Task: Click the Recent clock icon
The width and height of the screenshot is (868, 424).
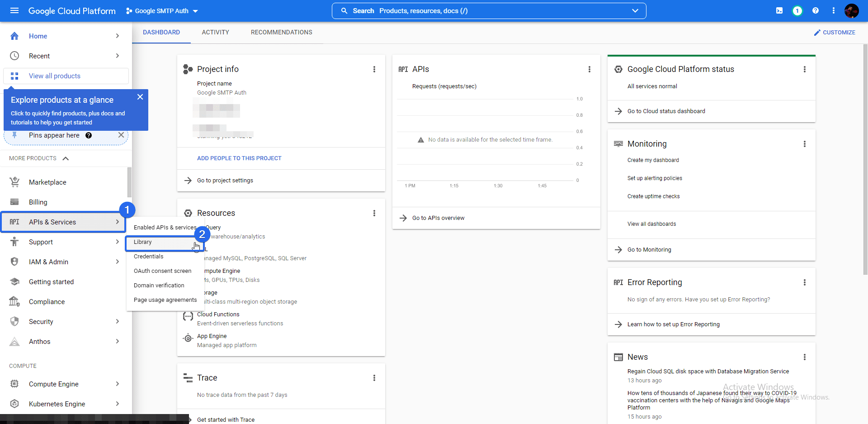Action: click(14, 56)
